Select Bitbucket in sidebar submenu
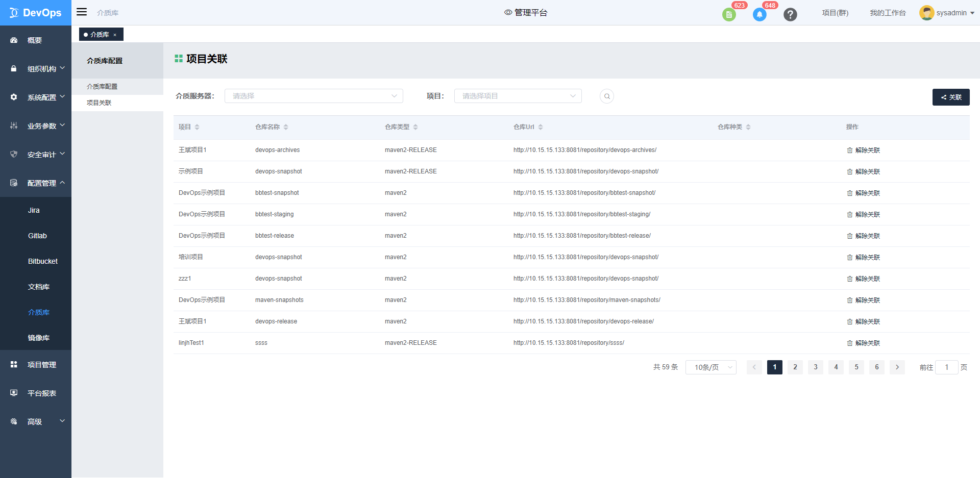Viewport: 980px width, 478px height. pos(36,261)
